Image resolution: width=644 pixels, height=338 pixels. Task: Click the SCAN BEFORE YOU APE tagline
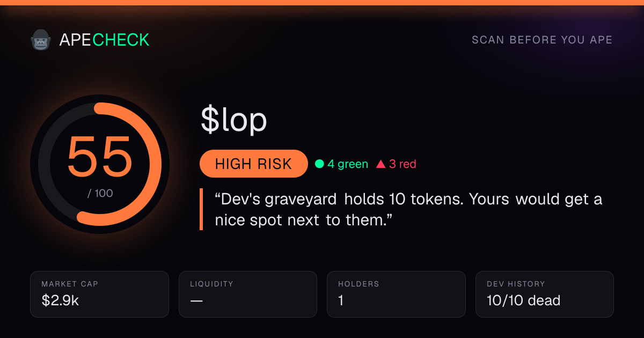(x=542, y=40)
